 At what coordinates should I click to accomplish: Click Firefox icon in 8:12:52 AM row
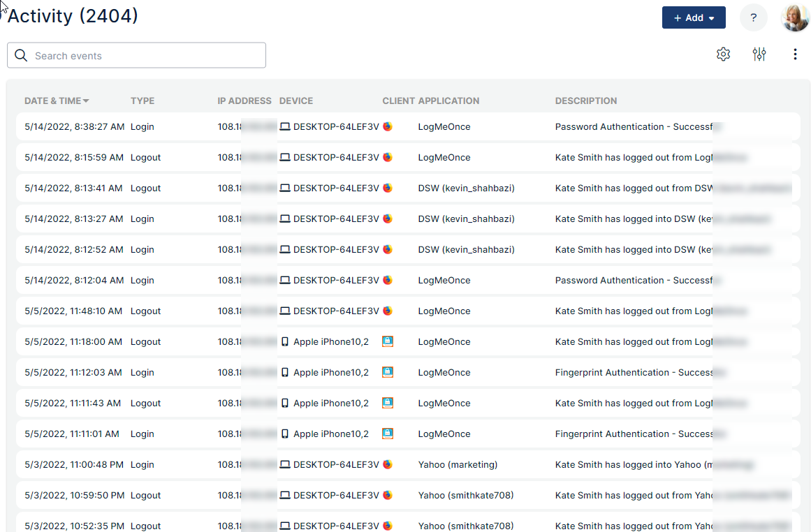click(388, 249)
